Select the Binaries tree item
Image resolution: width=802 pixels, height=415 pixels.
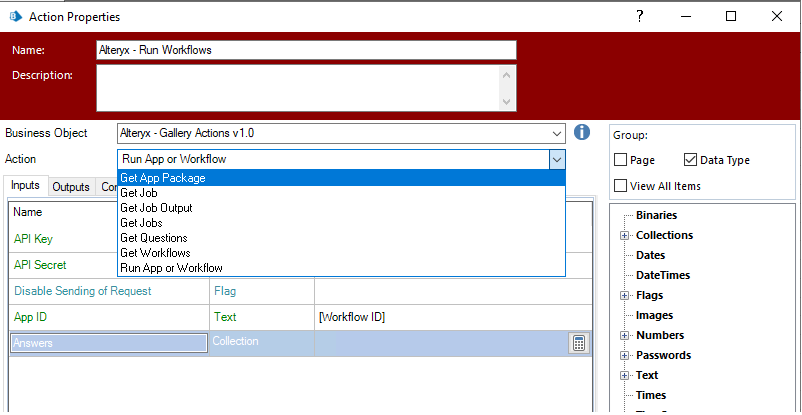[656, 215]
